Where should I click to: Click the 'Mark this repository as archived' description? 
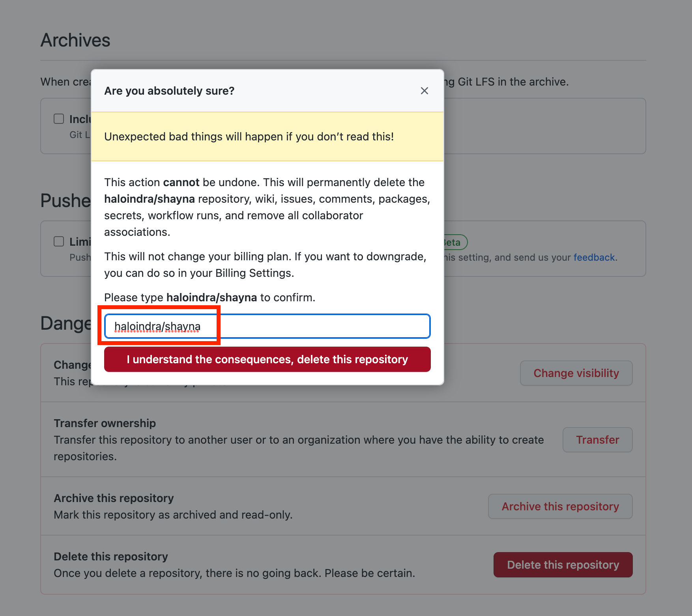click(x=173, y=515)
